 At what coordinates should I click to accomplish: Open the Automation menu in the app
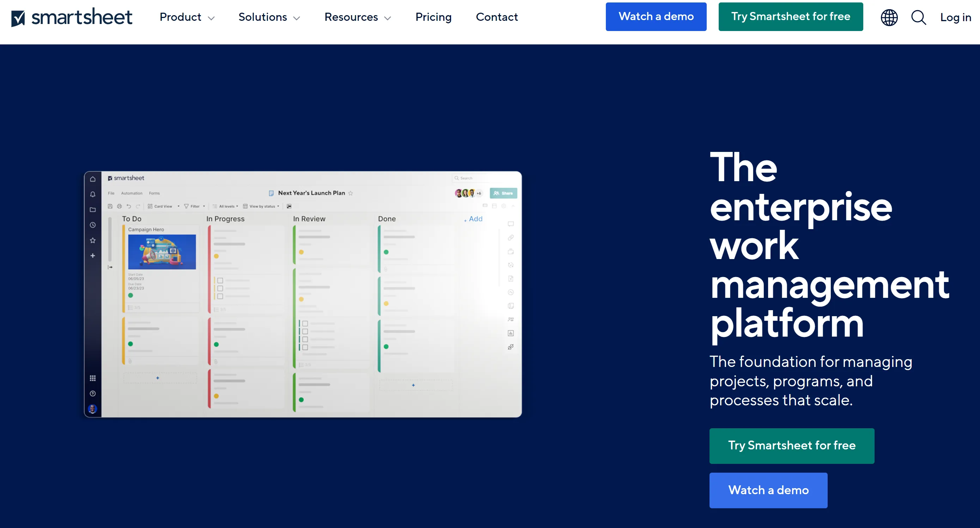132,193
